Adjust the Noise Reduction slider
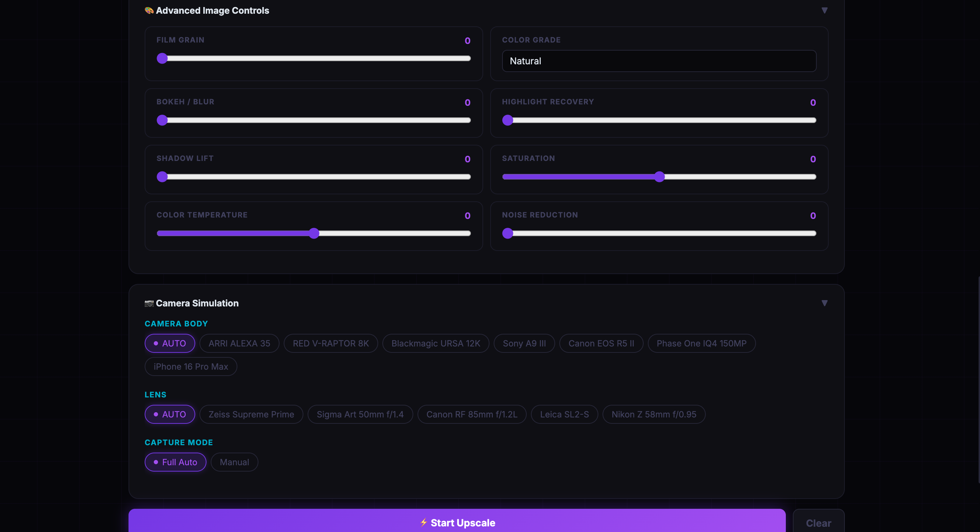The height and width of the screenshot is (532, 980). [x=659, y=233]
